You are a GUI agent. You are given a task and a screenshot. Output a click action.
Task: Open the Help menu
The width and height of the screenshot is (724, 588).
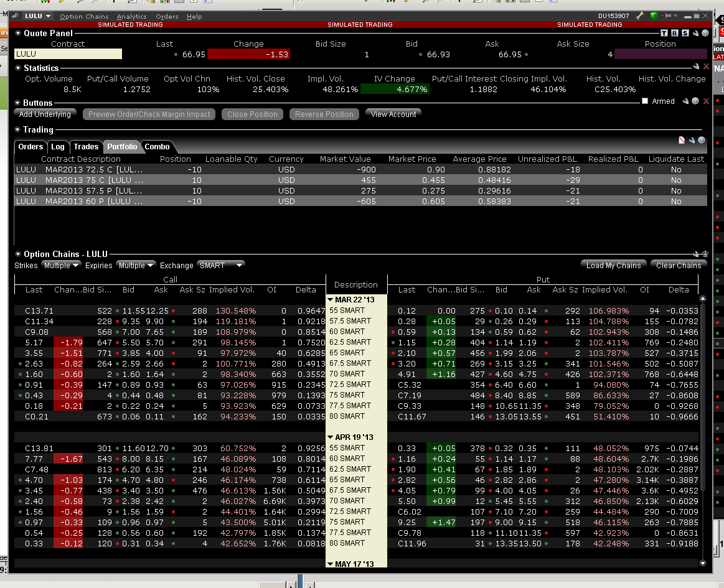click(x=194, y=16)
